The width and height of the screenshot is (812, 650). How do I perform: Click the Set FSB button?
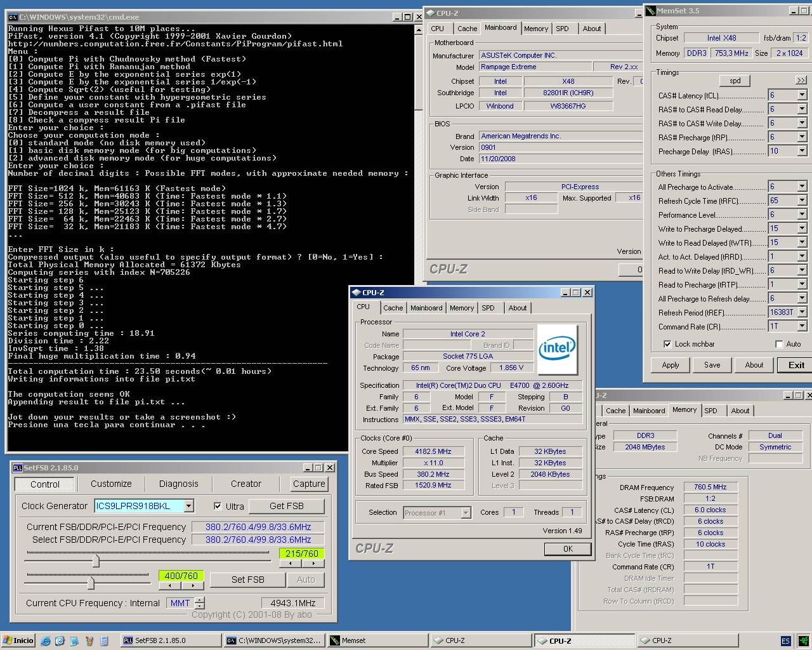pyautogui.click(x=248, y=580)
